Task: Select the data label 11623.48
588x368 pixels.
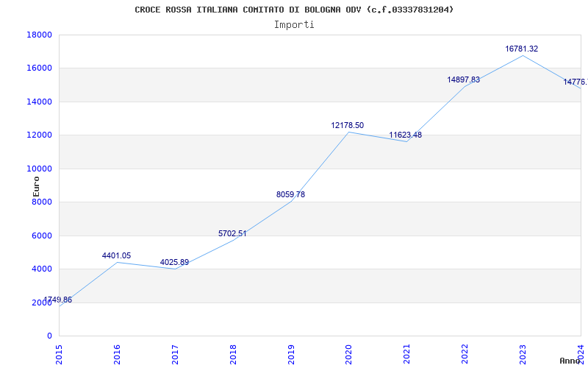Action: pyautogui.click(x=406, y=135)
